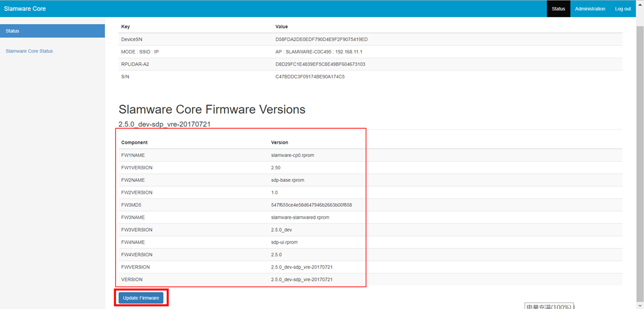Click the Update Firmware button
This screenshot has width=644, height=309.
(x=141, y=298)
